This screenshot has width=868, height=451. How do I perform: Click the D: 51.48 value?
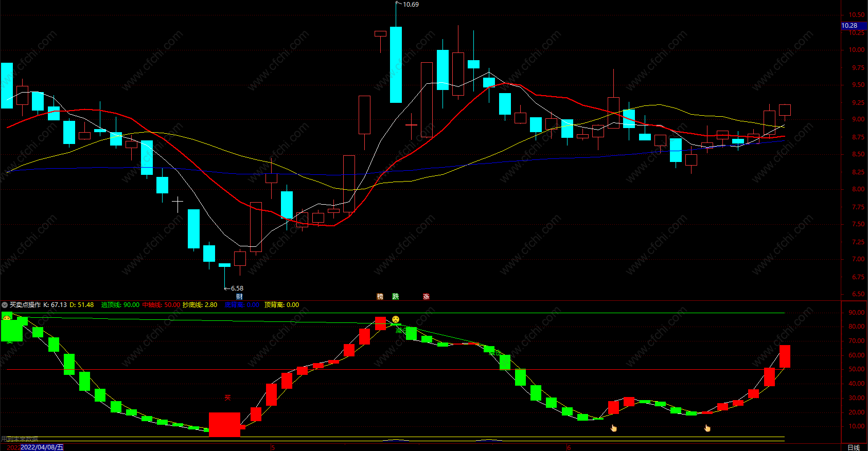coord(82,305)
